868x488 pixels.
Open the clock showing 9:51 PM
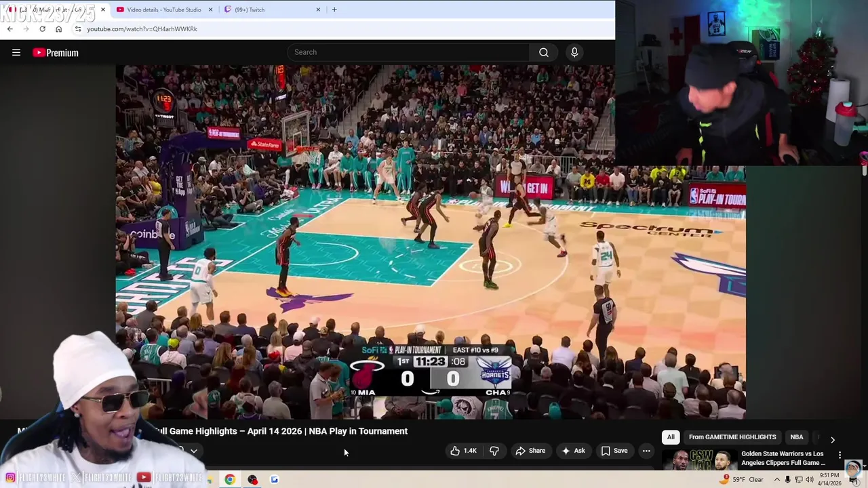pos(829,479)
